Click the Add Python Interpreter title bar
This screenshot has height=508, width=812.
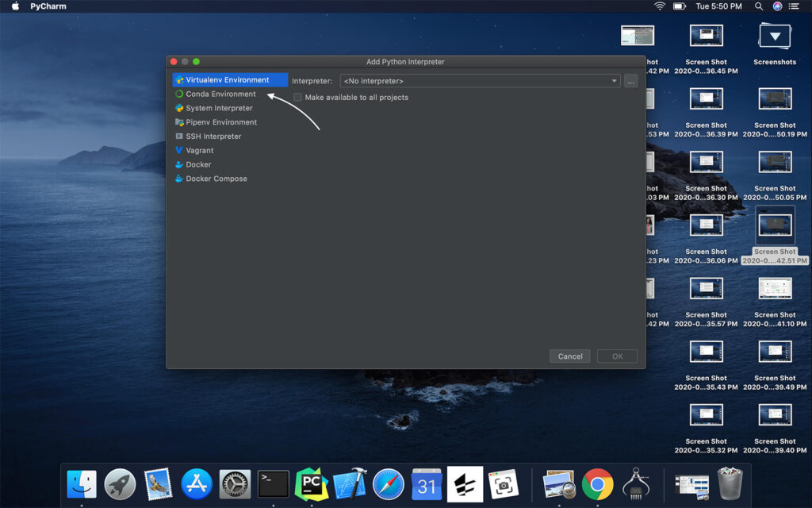pos(405,62)
